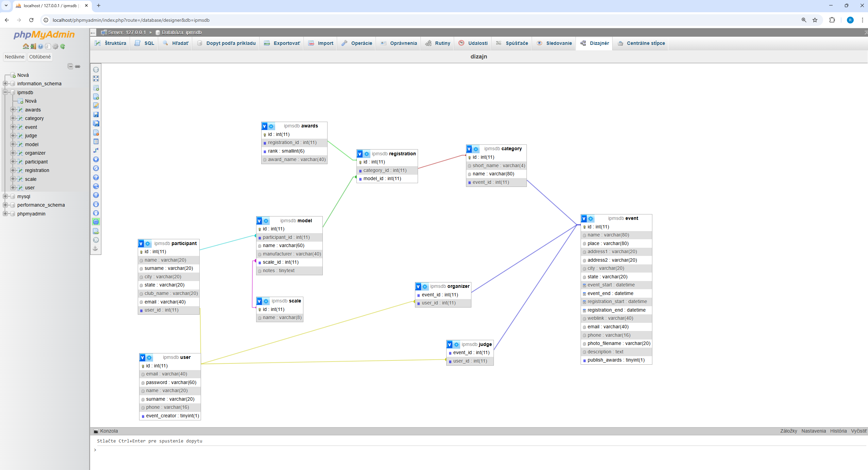Expand the information_schema database node
Viewport: 868px width, 470px height.
(5, 83)
